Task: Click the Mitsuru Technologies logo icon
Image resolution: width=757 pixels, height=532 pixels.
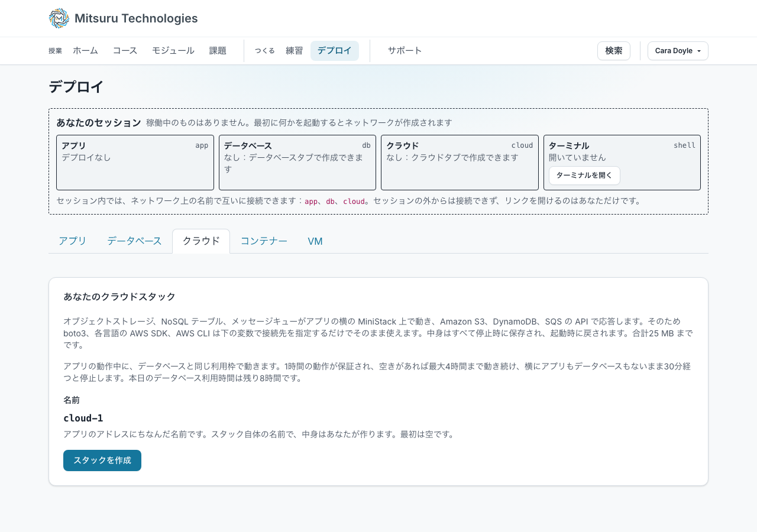Action: pyautogui.click(x=59, y=18)
